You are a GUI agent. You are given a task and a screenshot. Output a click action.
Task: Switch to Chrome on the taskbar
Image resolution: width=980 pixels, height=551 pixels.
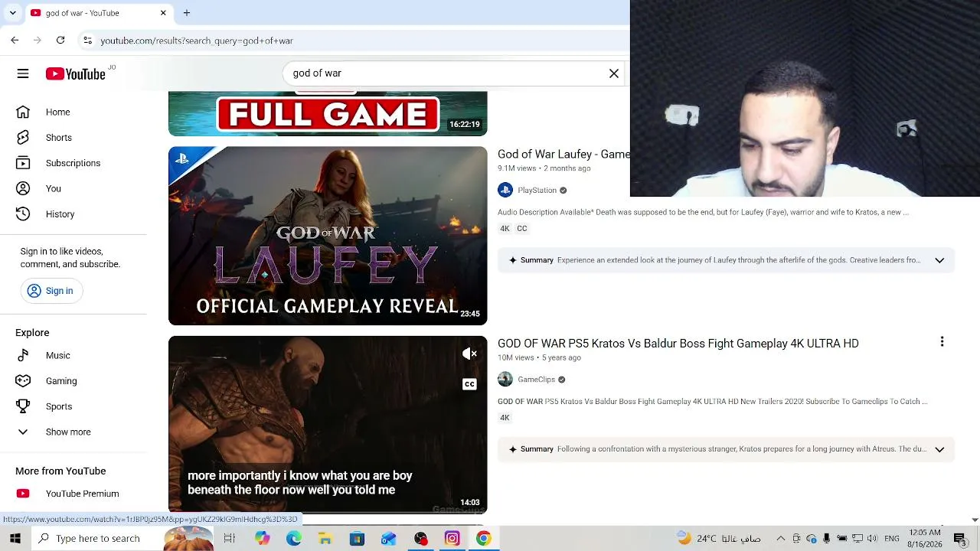(x=483, y=539)
